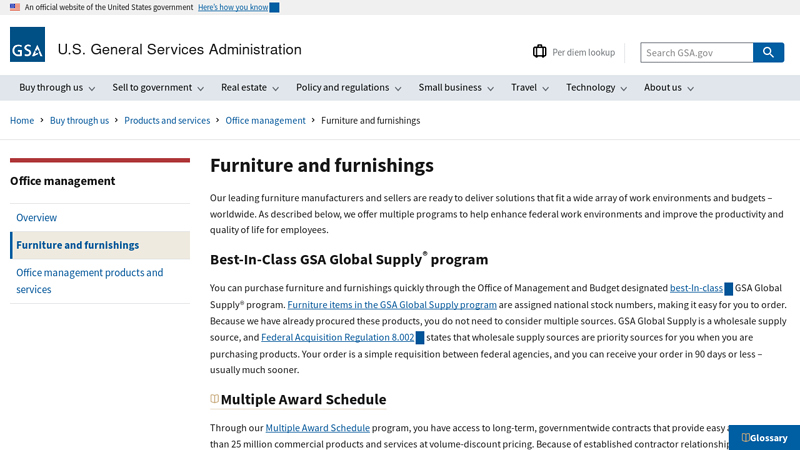Open Multiple Award Schedule program link
Image resolution: width=800 pixels, height=450 pixels.
pos(317,428)
